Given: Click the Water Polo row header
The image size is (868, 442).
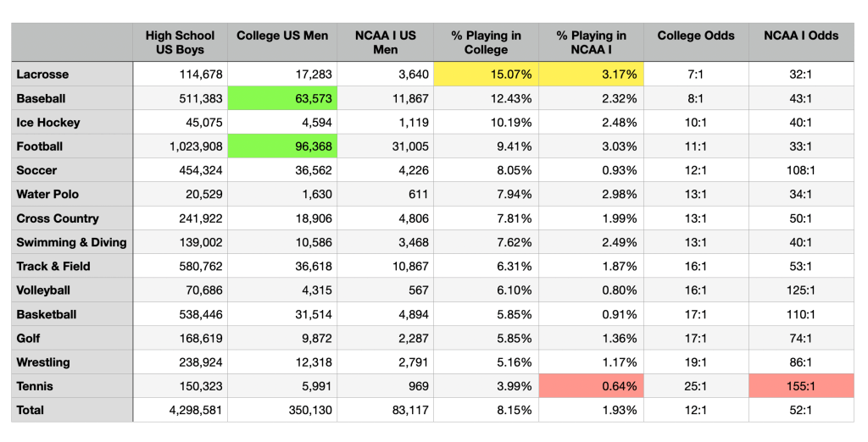Looking at the screenshot, I should [72, 195].
